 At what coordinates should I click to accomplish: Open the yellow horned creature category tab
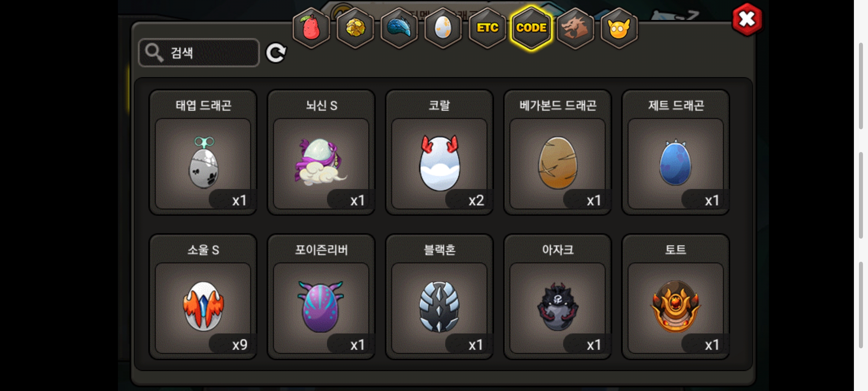pyautogui.click(x=619, y=28)
